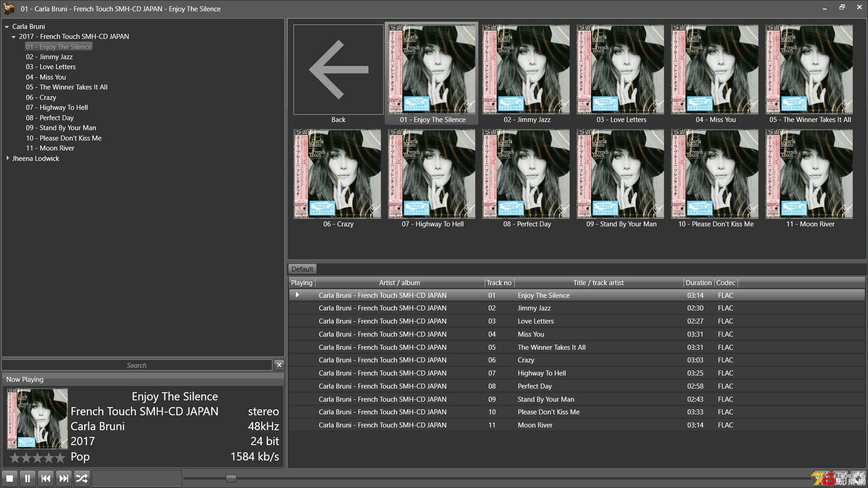The width and height of the screenshot is (868, 488).
Task: Click the Now Playing album cover art
Action: click(x=38, y=419)
